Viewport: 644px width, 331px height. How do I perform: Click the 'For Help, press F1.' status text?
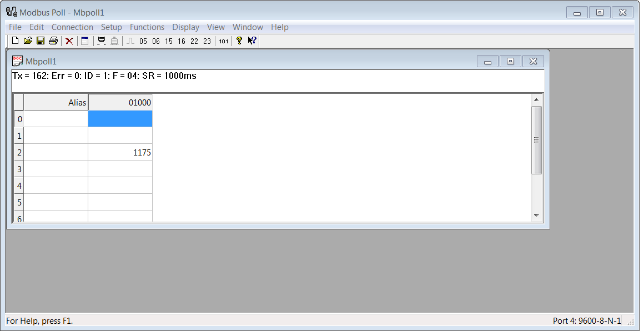coord(39,321)
